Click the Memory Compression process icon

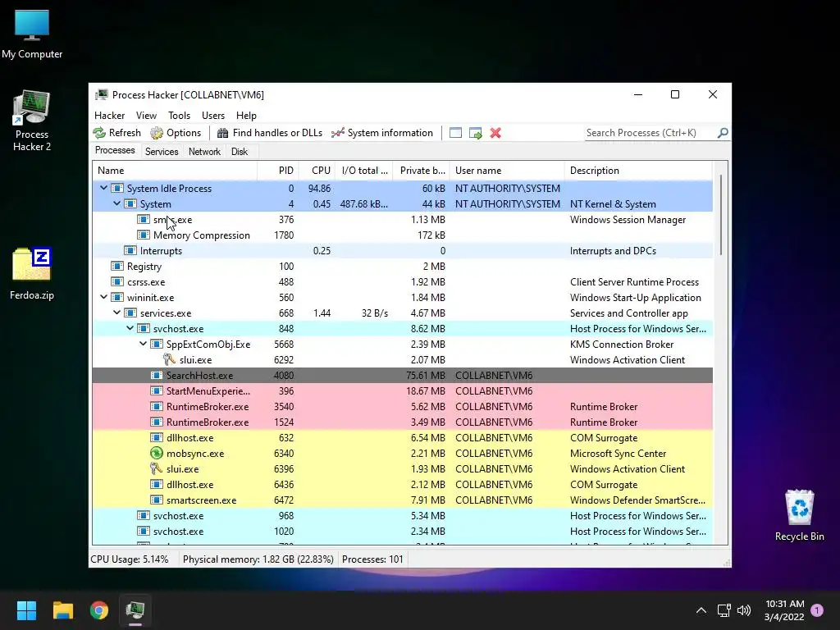click(x=143, y=235)
